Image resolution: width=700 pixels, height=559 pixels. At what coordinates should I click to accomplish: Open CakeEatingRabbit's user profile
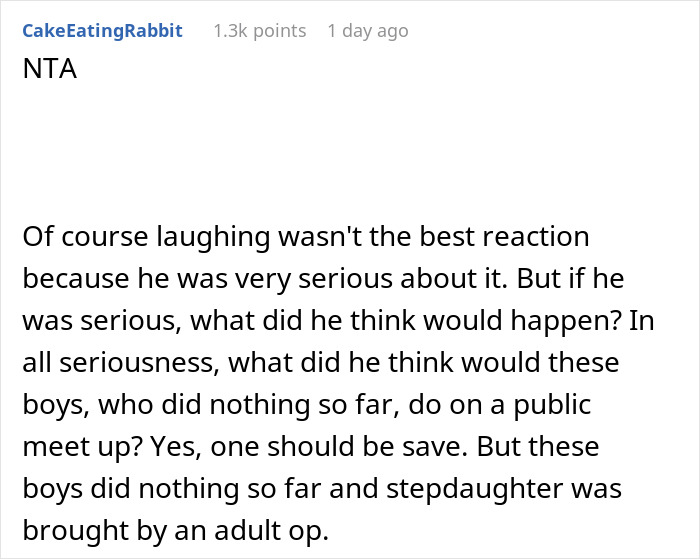click(102, 31)
